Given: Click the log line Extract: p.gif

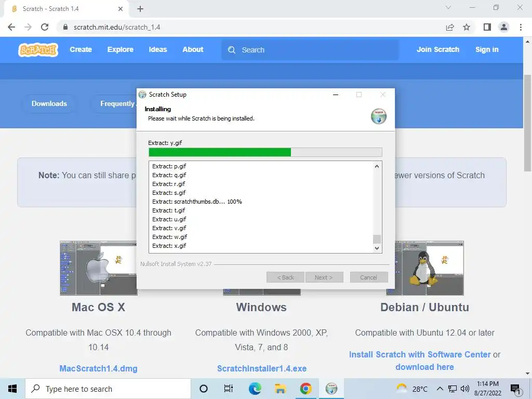Looking at the screenshot, I should (x=169, y=166).
